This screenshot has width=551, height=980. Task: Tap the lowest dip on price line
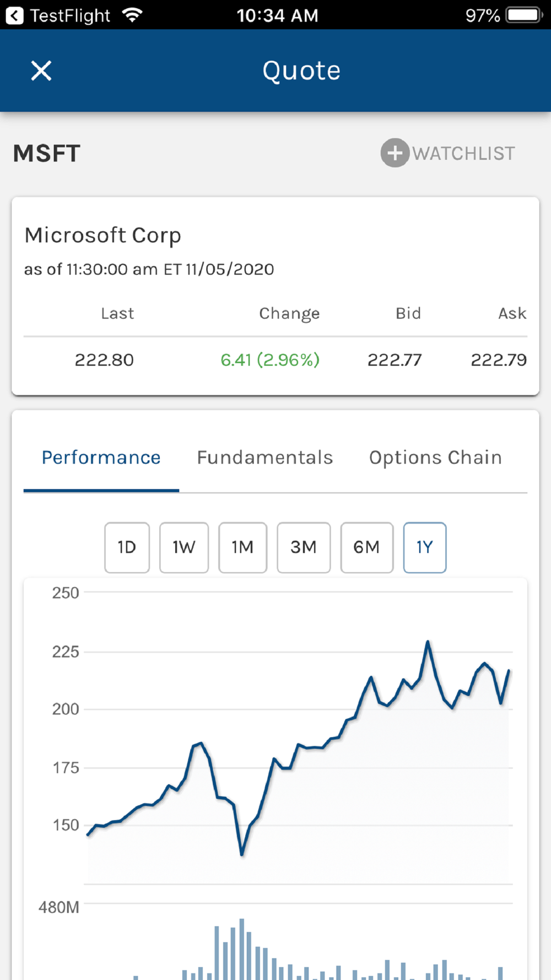[242, 854]
